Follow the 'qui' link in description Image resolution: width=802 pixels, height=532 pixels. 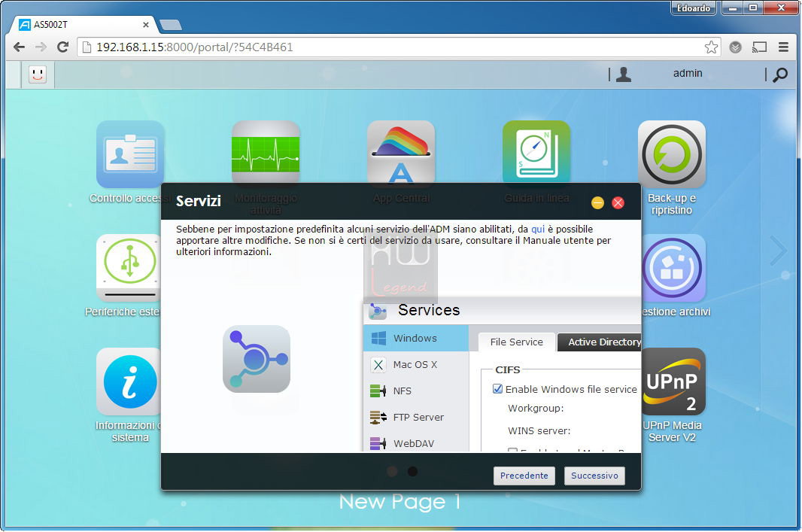click(538, 230)
